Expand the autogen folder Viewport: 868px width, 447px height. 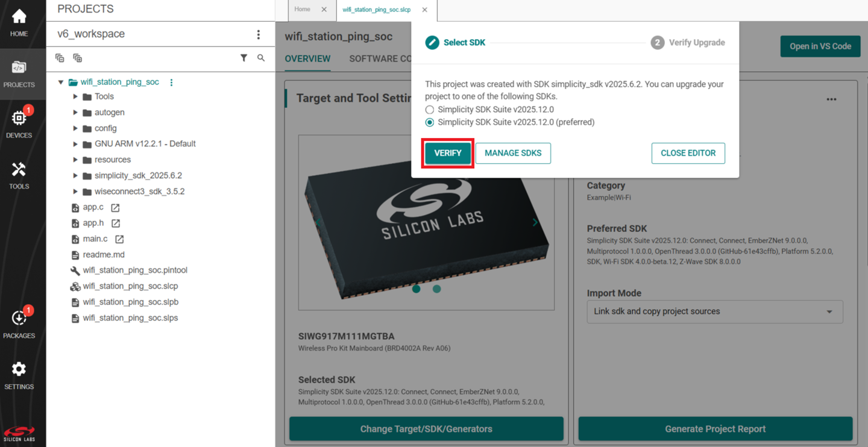[x=75, y=113]
